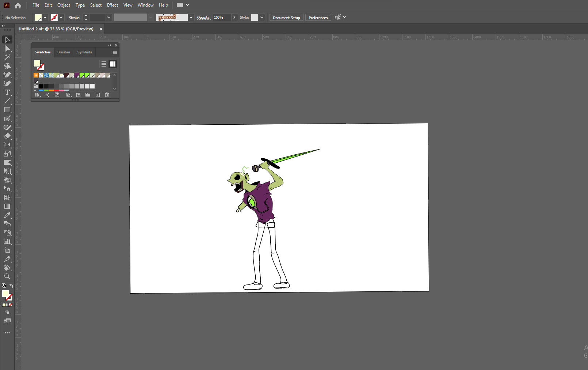Open the fill color dropdown in control bar

45,18
